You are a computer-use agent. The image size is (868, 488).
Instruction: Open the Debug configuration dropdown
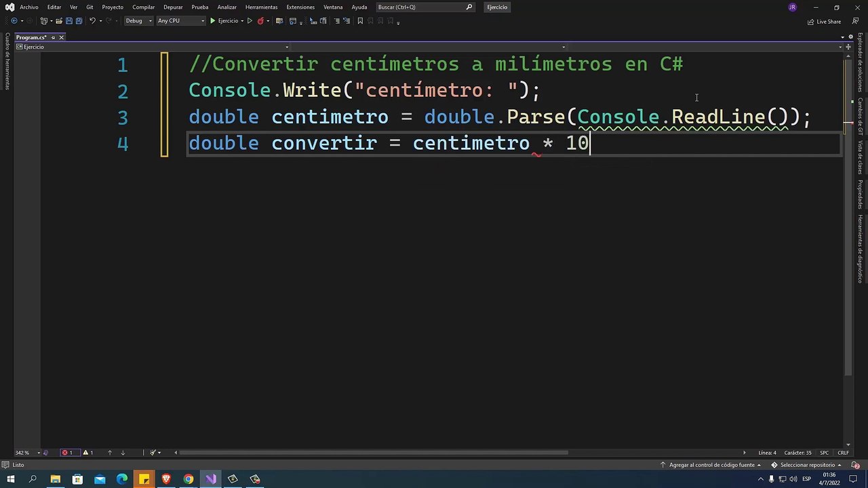coord(139,21)
